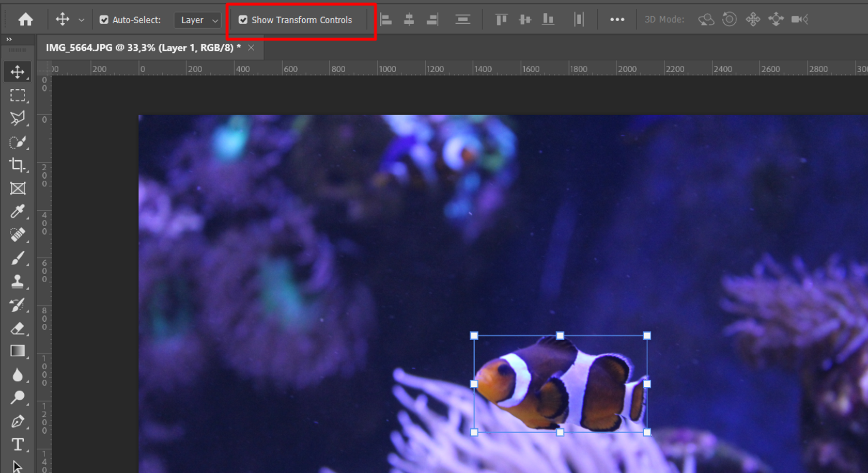Expand the collapsed panel with double-arrow chevron
868x473 pixels.
tap(9, 38)
